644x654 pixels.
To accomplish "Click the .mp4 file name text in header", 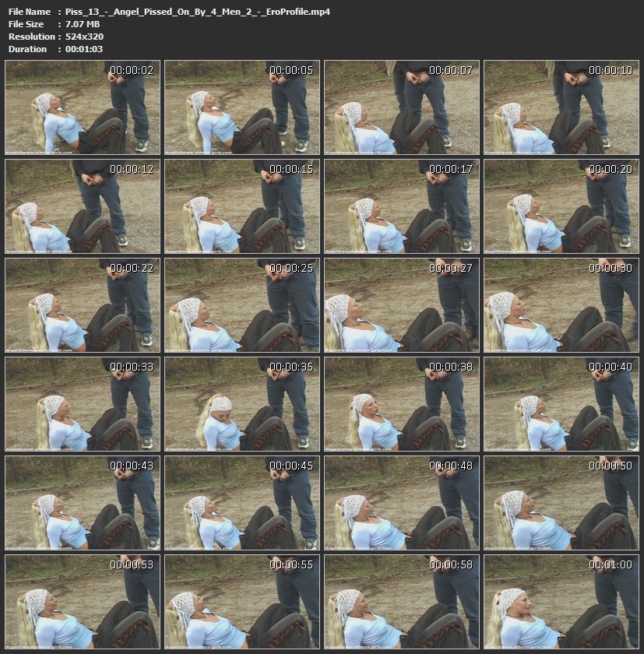I will point(197,12).
